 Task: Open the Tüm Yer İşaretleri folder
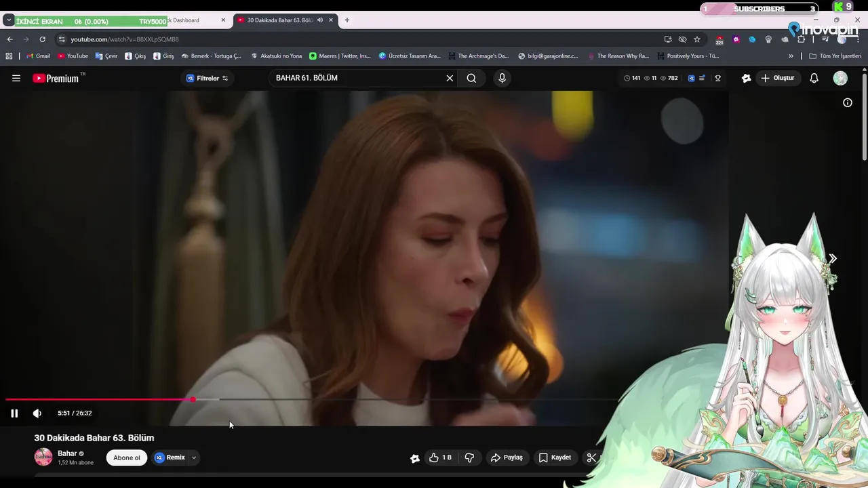835,56
